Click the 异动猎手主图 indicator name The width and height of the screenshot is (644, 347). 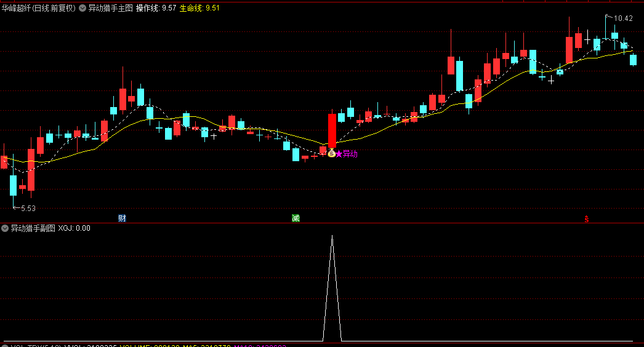110,8
